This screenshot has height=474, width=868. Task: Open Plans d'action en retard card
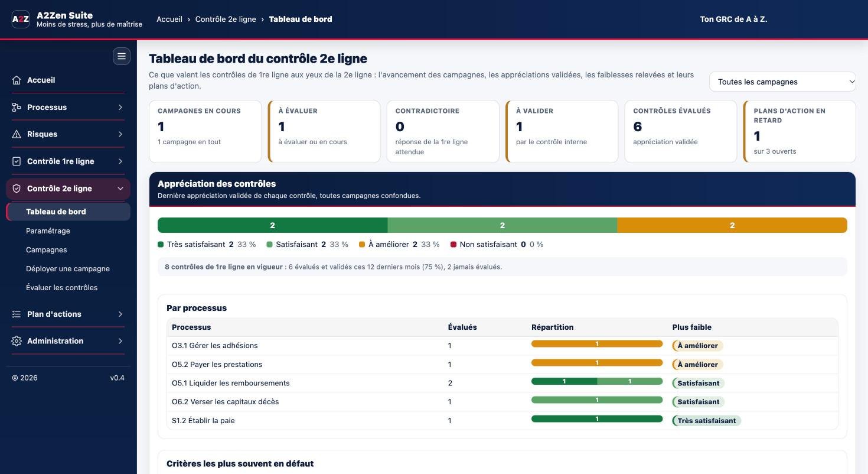800,131
